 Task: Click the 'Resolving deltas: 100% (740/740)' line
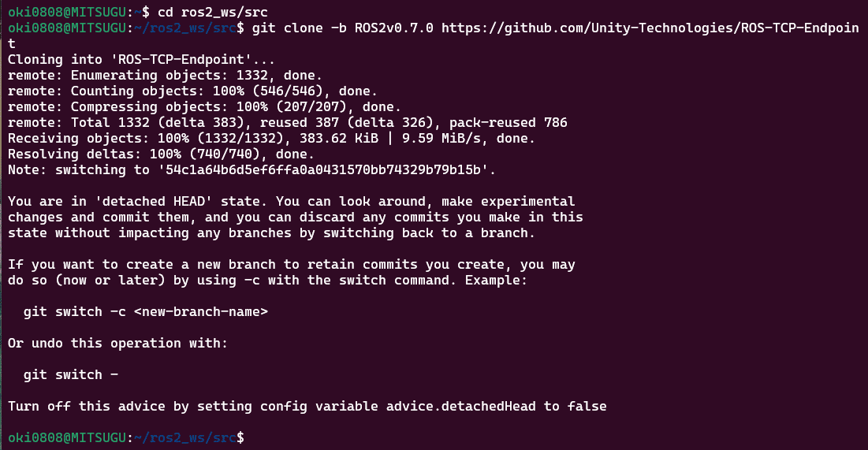[x=162, y=154]
